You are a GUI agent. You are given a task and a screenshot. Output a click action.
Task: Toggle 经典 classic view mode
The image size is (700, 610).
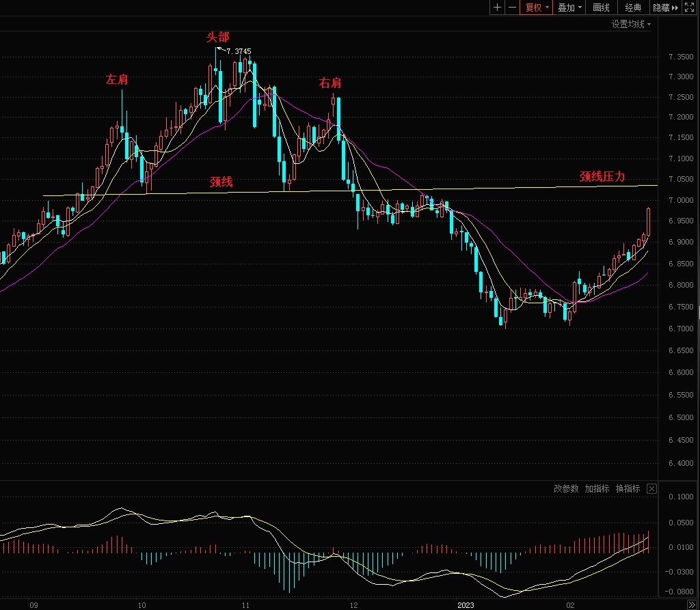(x=633, y=8)
